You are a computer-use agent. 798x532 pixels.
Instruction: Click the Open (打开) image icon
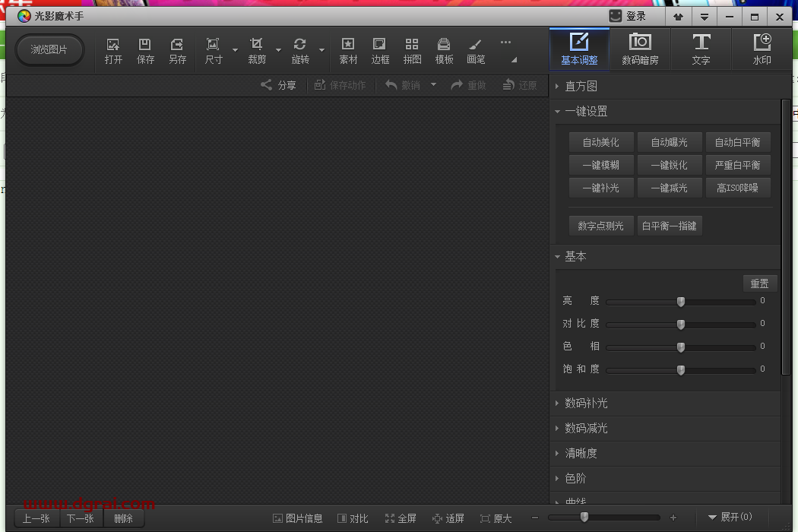click(113, 50)
